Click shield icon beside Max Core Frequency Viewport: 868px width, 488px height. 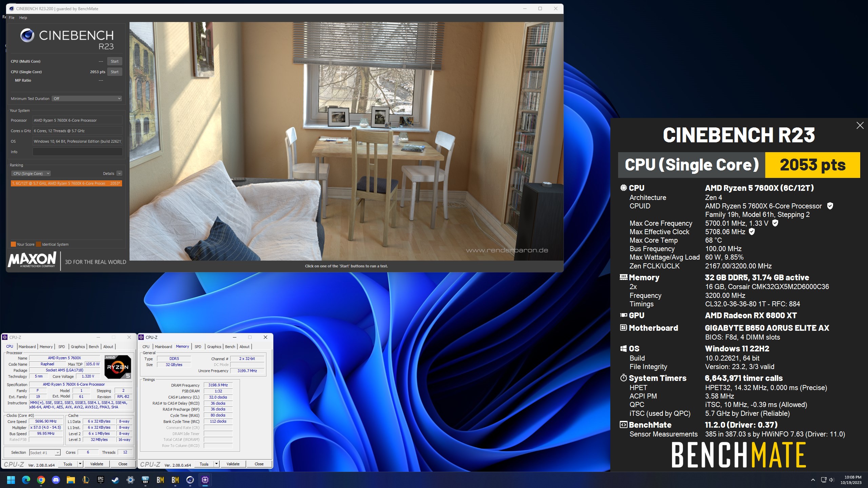pos(775,223)
